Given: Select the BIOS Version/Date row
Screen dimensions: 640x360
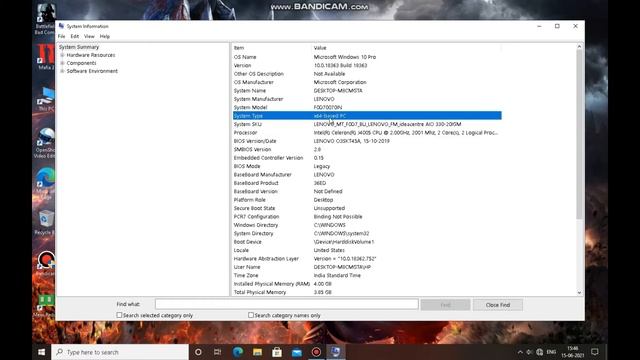Looking at the screenshot, I should (x=367, y=141).
